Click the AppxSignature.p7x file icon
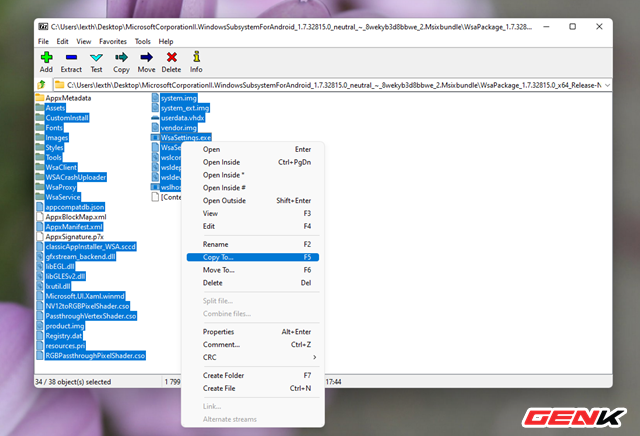Screen dimensions: 640x436 click(x=40, y=237)
